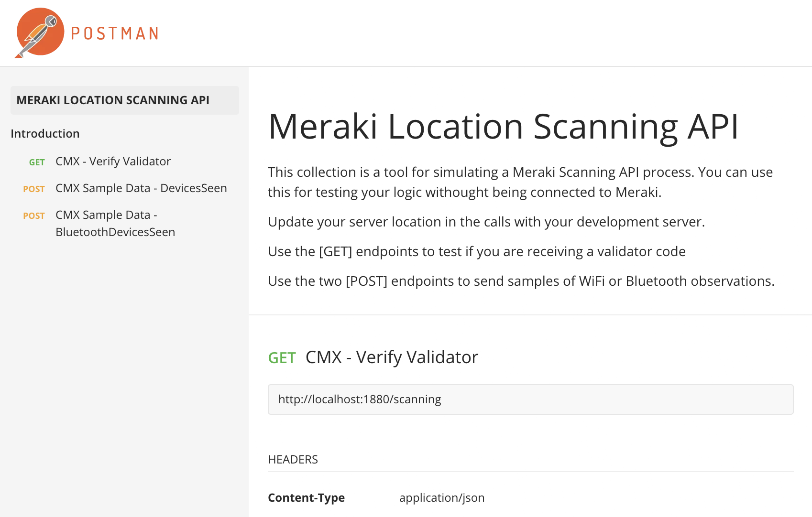Viewport: 812px width, 517px height.
Task: Open the Introduction sidebar link
Action: (45, 134)
